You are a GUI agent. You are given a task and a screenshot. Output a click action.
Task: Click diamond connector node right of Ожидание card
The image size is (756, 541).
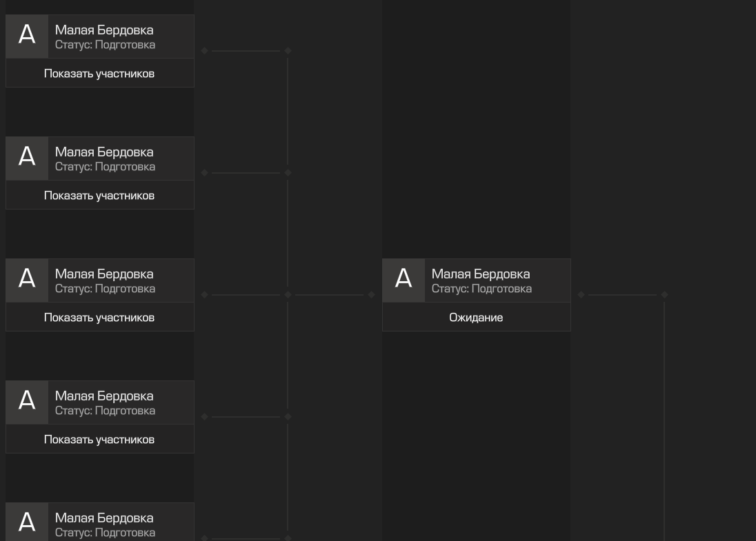[x=581, y=294]
